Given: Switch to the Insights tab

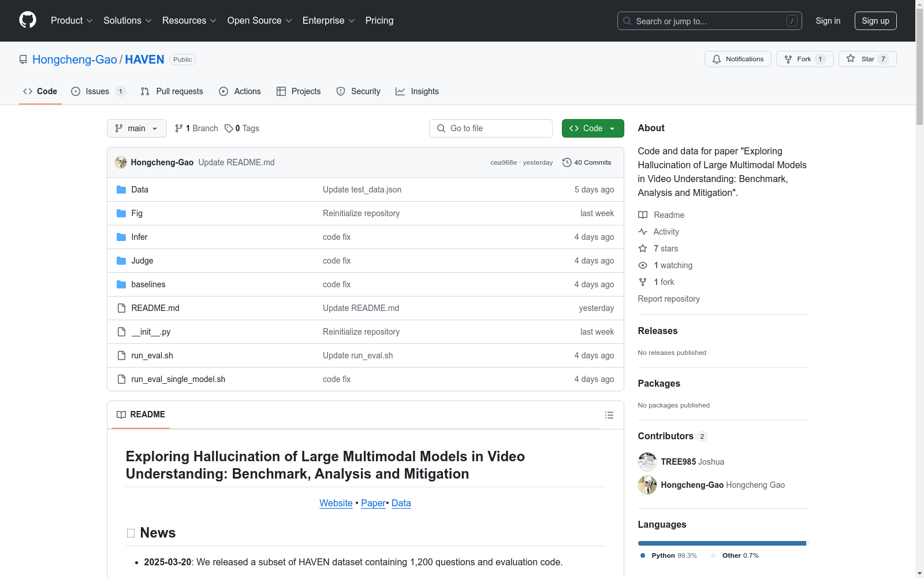Looking at the screenshot, I should tap(417, 91).
